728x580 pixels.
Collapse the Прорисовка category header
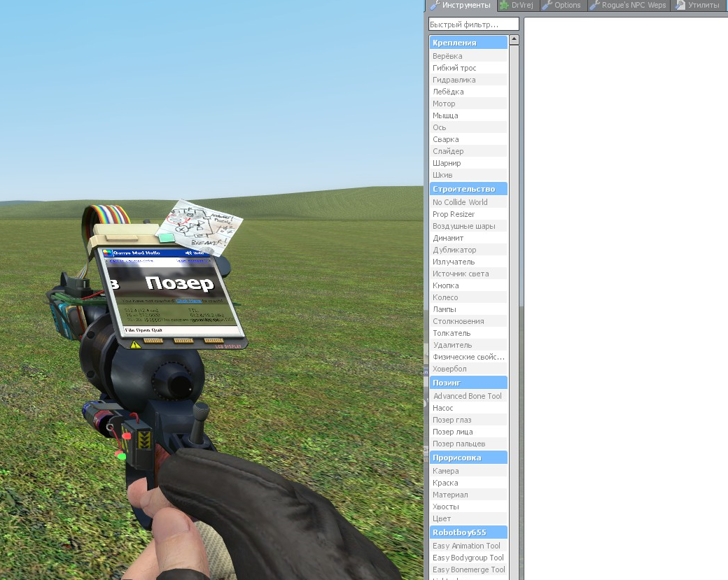click(468, 458)
